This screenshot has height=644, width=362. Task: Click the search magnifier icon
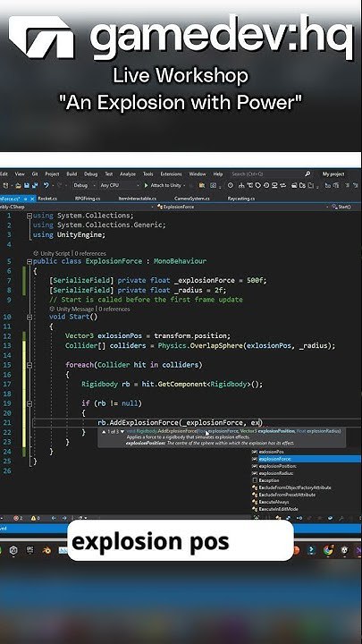pyautogui.click(x=307, y=174)
